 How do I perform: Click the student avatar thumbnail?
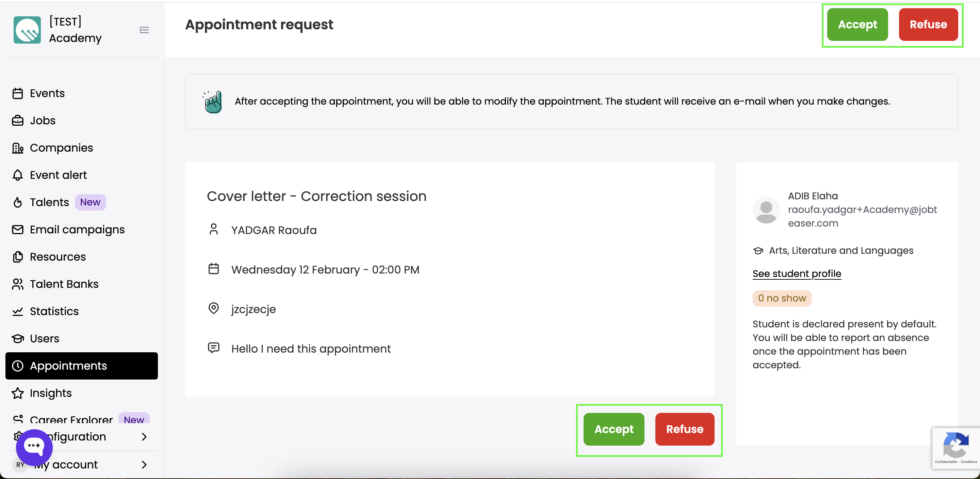point(766,210)
